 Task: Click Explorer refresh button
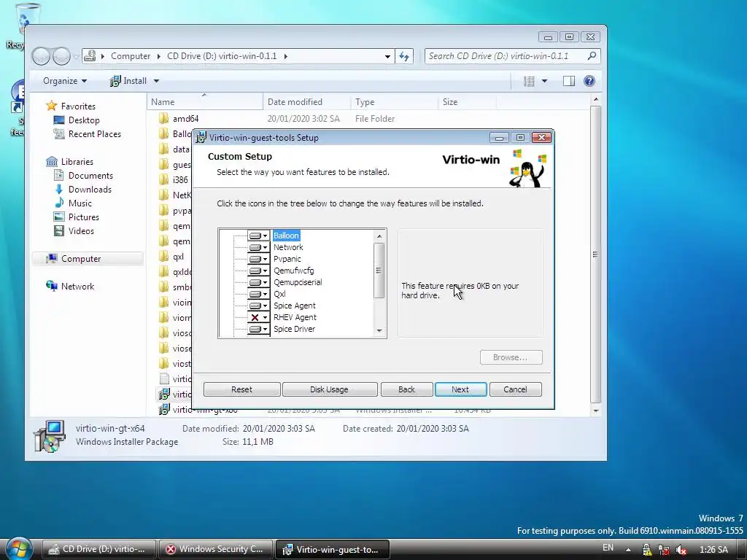pos(404,56)
